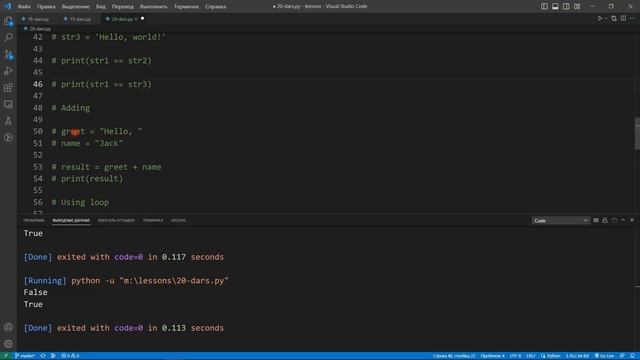Toggle bottom panel layout button
The width and height of the screenshot is (640, 360).
[x=555, y=6]
